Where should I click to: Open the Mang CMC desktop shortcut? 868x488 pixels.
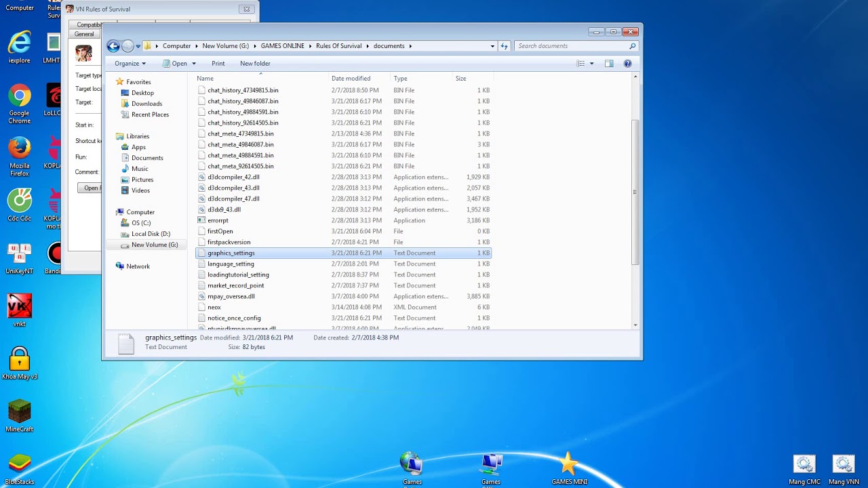(804, 469)
